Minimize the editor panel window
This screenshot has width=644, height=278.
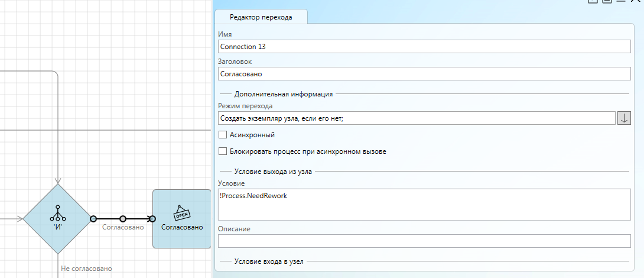point(620,2)
